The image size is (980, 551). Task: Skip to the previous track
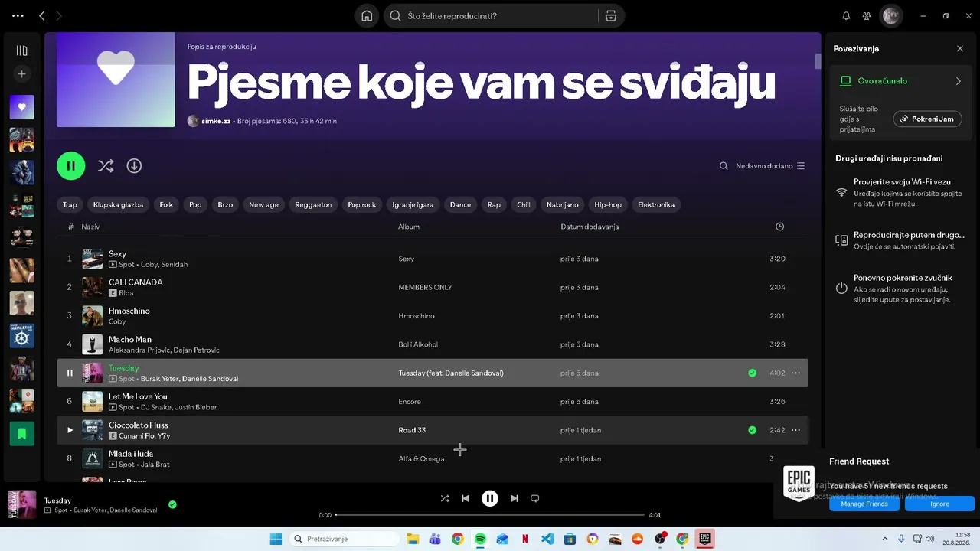tap(465, 498)
